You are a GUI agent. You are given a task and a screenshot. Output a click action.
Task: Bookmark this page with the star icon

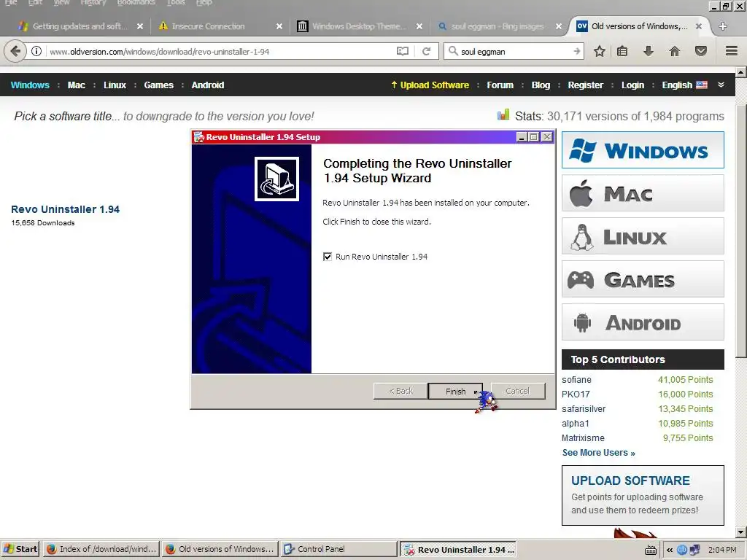coord(600,51)
